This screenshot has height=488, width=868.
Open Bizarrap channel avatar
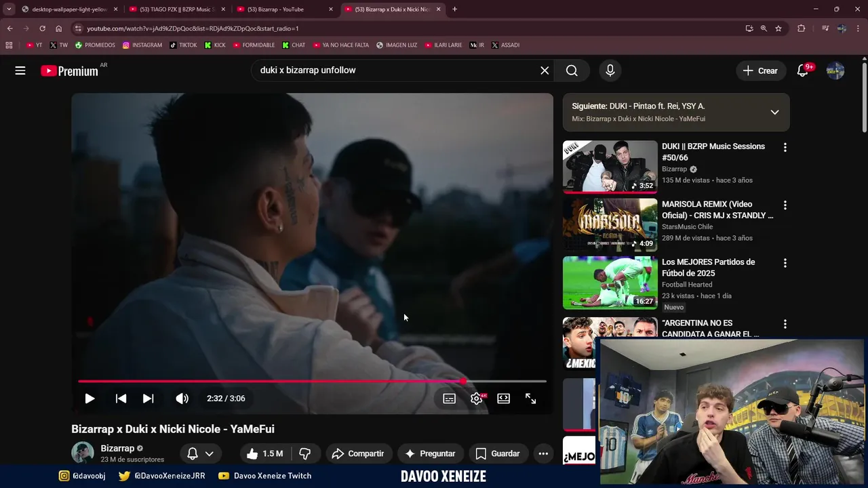[x=83, y=453]
